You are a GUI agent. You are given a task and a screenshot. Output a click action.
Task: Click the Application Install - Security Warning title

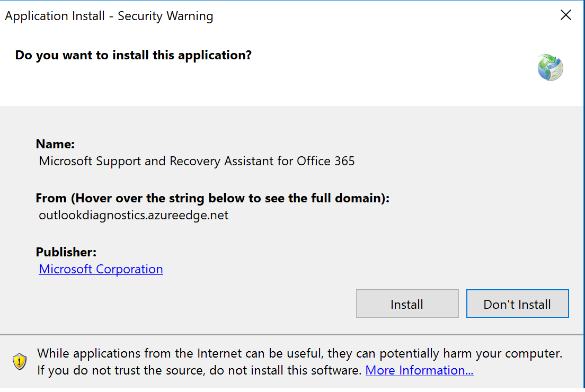tap(109, 16)
